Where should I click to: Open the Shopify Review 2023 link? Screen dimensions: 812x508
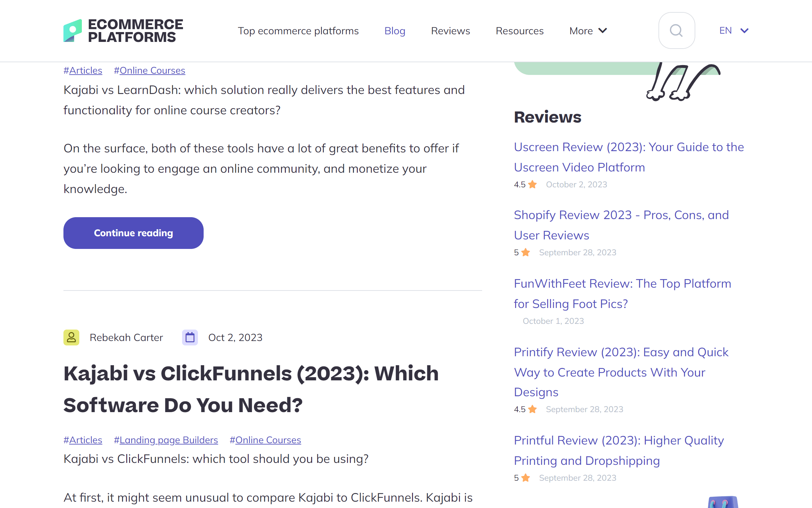pyautogui.click(x=621, y=225)
